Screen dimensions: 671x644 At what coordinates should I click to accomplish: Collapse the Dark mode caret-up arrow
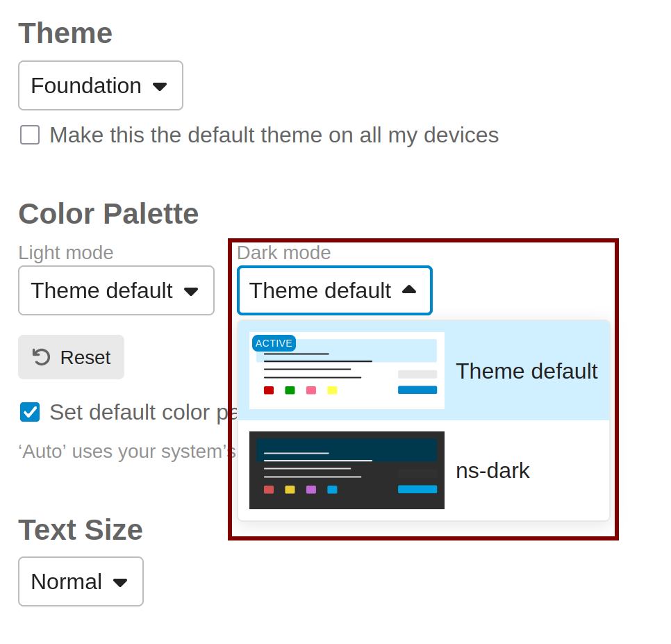tap(409, 290)
